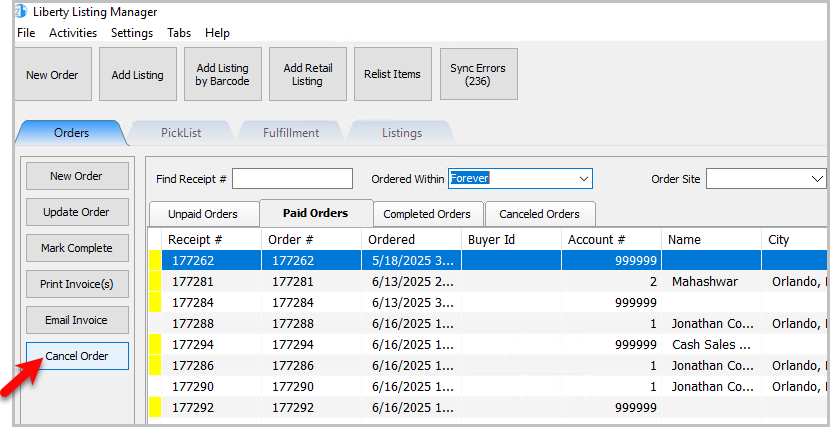Select receipt 177288 row
The height and width of the screenshot is (427, 830).
pyautogui.click(x=488, y=323)
